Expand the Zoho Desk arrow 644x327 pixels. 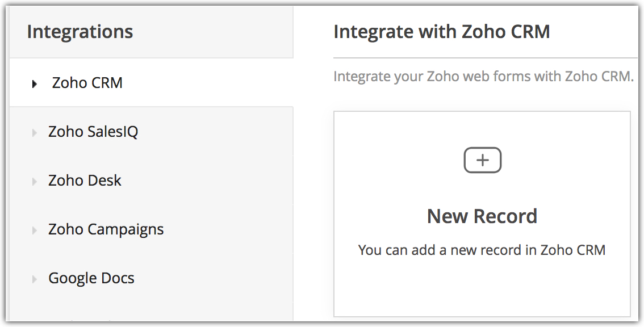pos(35,182)
